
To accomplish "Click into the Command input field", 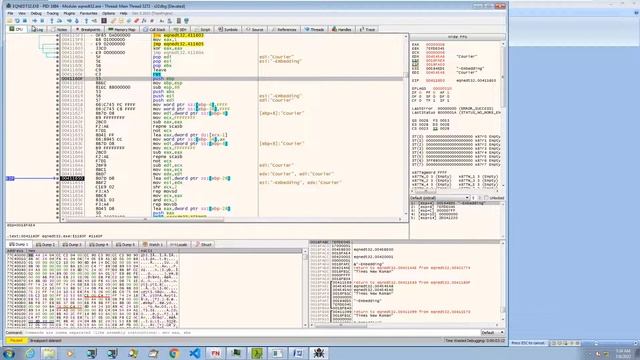I will (x=251, y=333).
